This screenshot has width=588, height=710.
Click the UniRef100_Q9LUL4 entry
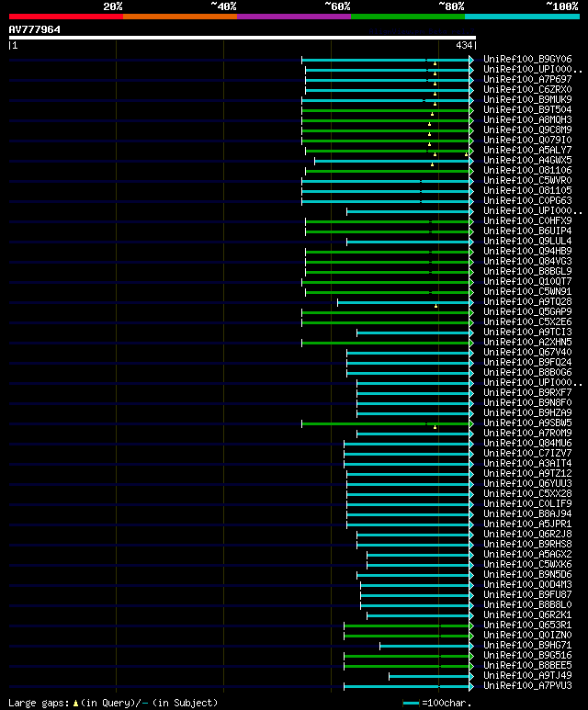[527, 242]
